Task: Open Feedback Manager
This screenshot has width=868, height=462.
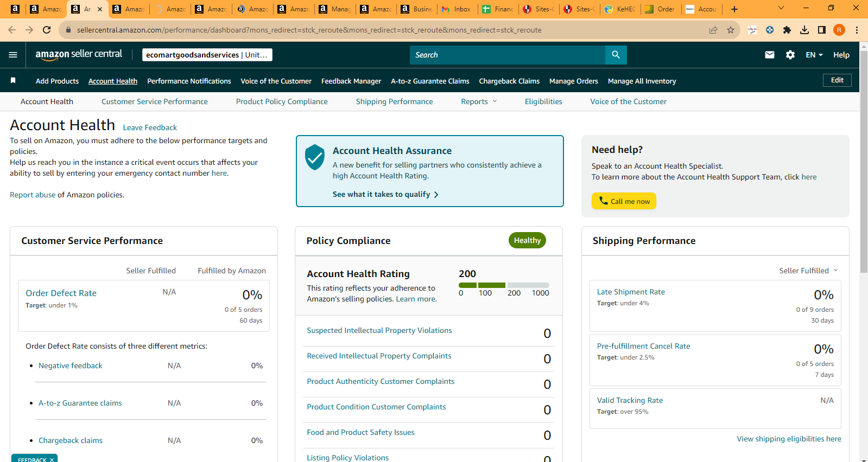Action: [351, 81]
